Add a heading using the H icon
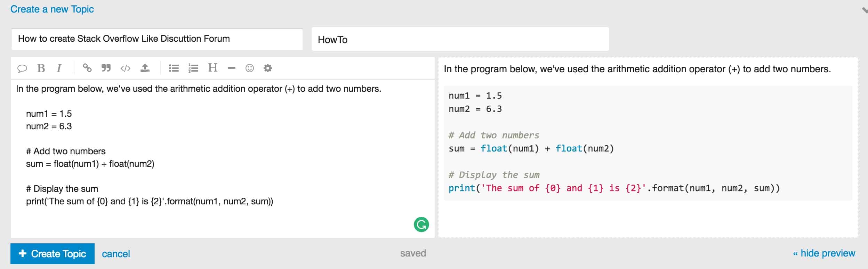Image resolution: width=868 pixels, height=269 pixels. (x=213, y=67)
